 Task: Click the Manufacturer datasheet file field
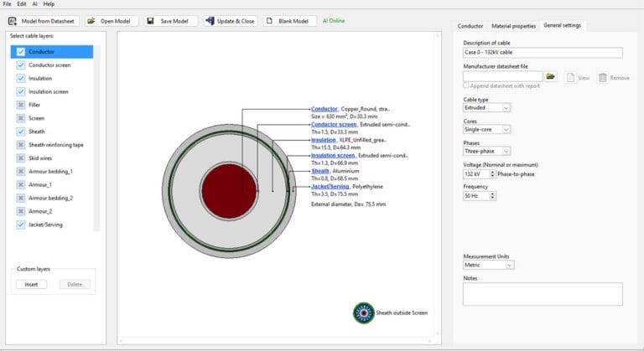pos(503,76)
